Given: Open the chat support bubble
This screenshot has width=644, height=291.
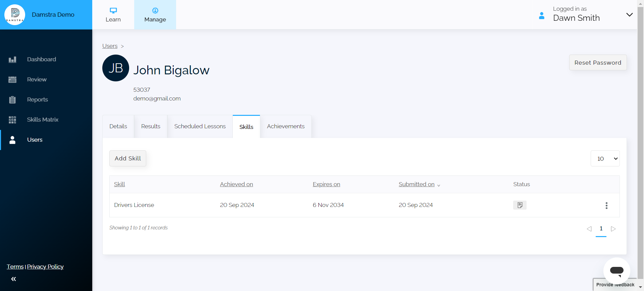Looking at the screenshot, I should pos(616,271).
